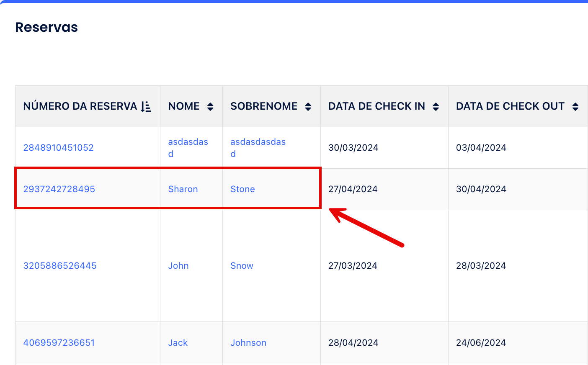
Task: Open reservation 4069597236651
Action: tap(59, 343)
